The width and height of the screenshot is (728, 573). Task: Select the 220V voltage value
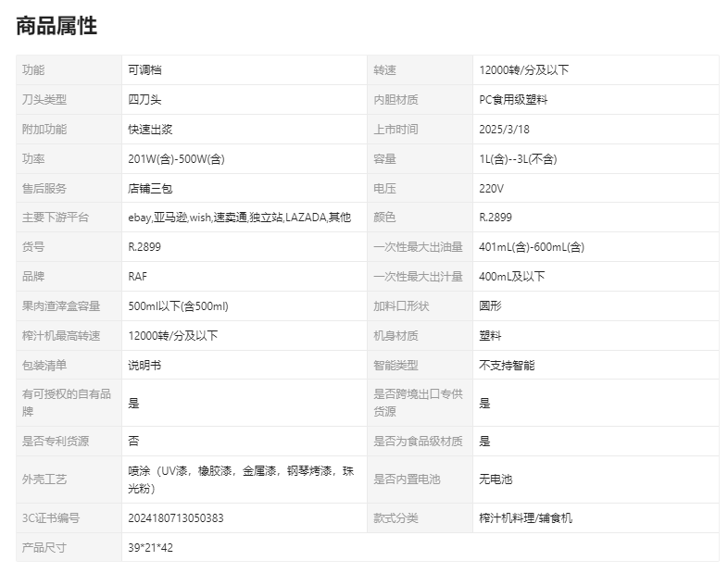491,189
